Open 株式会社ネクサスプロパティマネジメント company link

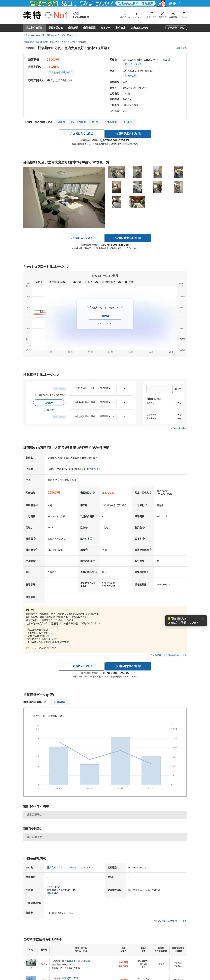(x=69, y=867)
